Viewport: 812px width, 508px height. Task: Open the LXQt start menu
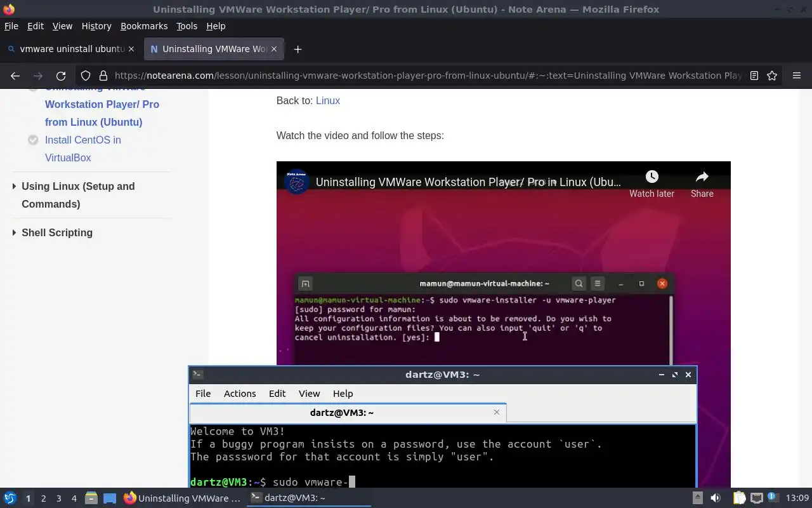coord(10,498)
